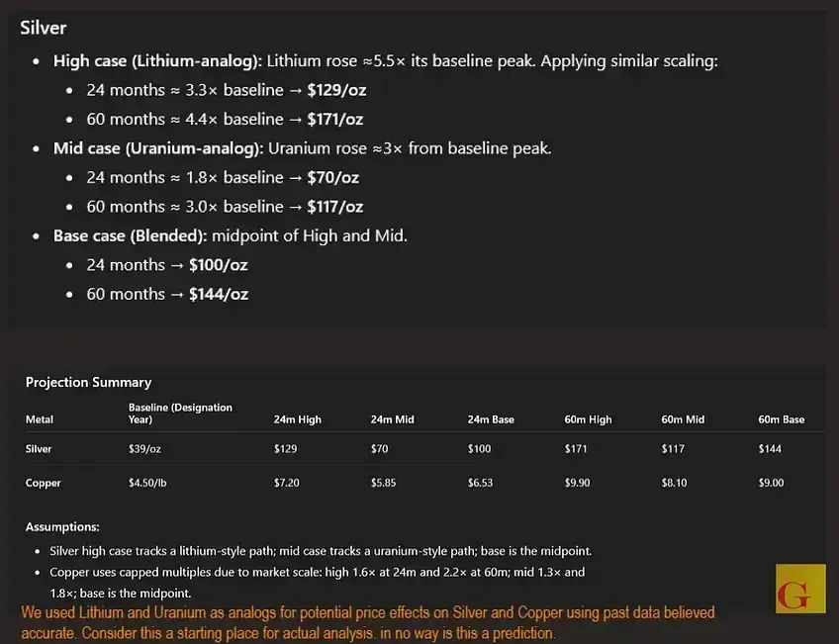
Task: Click the yellow G logo icon
Action: tap(800, 589)
